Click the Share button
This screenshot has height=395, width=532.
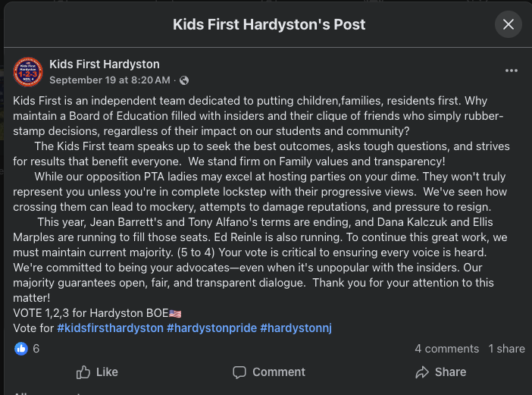tap(440, 371)
